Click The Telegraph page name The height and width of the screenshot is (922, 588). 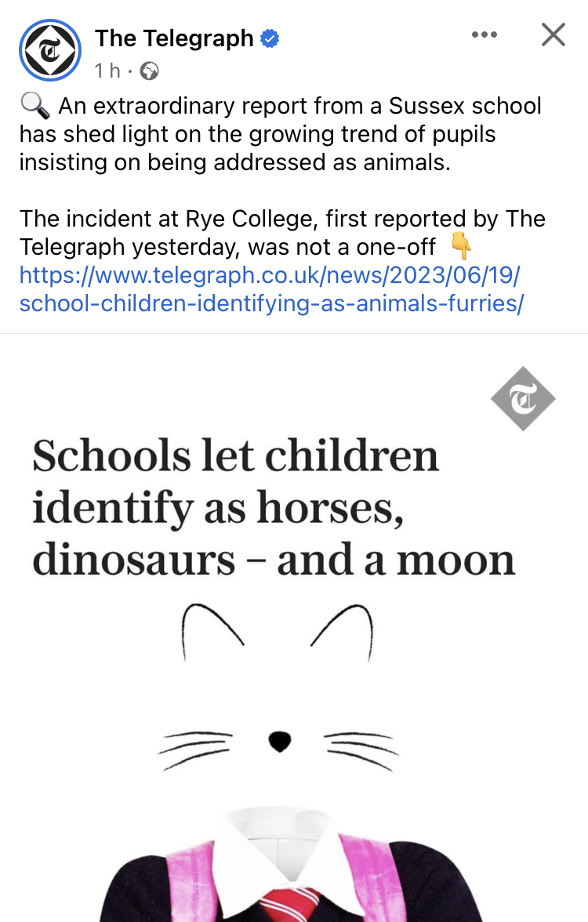(x=174, y=38)
